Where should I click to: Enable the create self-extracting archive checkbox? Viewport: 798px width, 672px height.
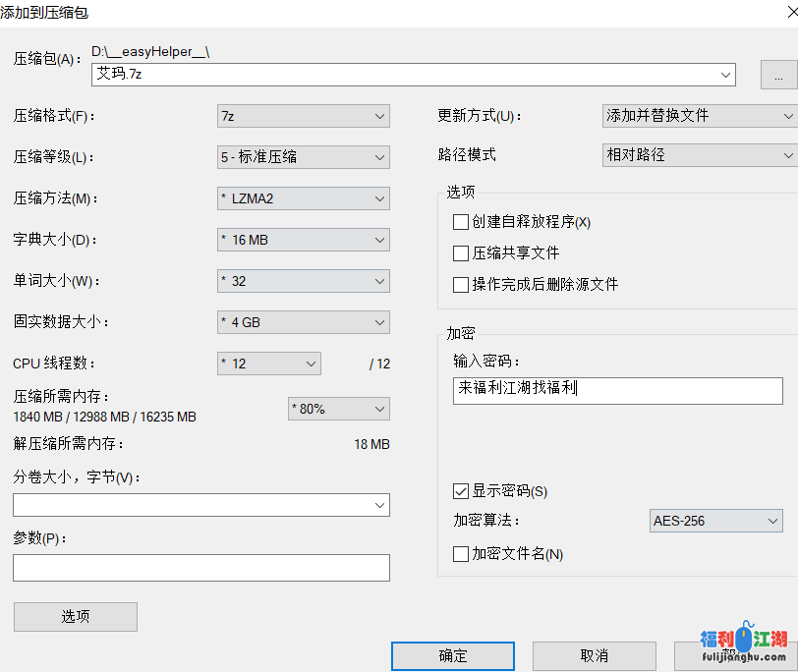(x=461, y=222)
